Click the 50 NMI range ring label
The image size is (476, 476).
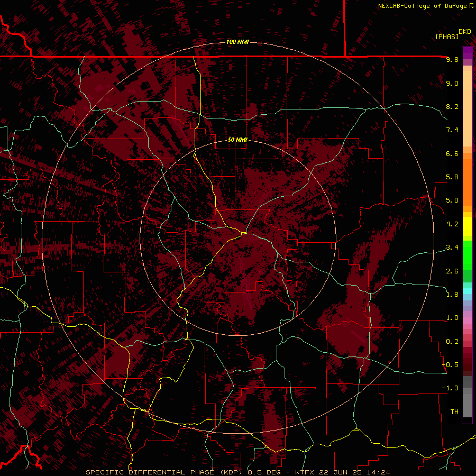237,140
